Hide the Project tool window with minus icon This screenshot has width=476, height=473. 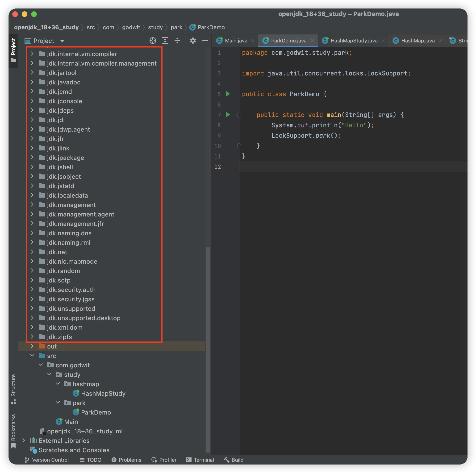point(205,41)
